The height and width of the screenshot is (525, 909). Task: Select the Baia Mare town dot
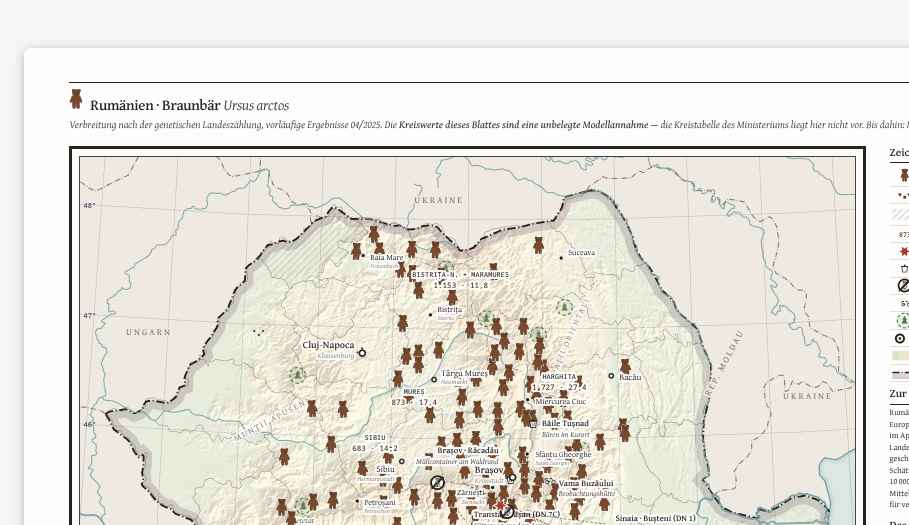click(364, 256)
